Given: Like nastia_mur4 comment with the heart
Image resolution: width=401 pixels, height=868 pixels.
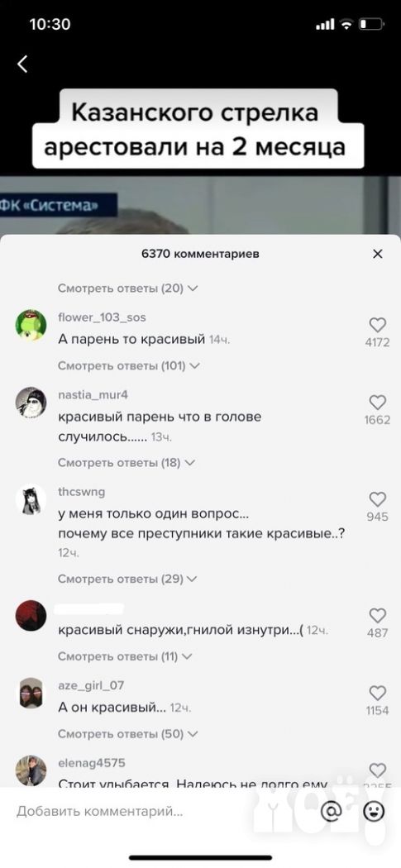Looking at the screenshot, I should (378, 403).
